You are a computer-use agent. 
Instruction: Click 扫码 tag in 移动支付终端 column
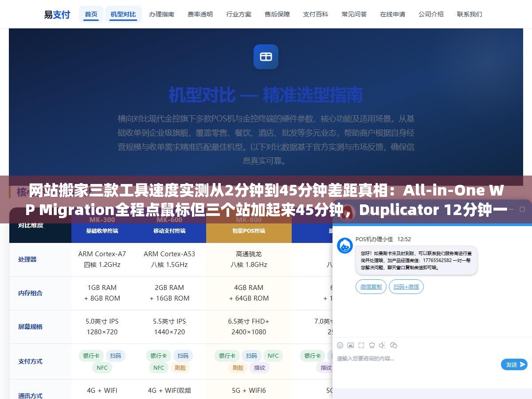[183, 356]
